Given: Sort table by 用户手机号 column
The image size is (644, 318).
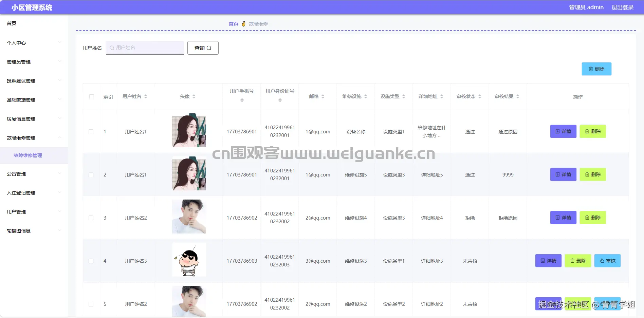Looking at the screenshot, I should coord(242,100).
